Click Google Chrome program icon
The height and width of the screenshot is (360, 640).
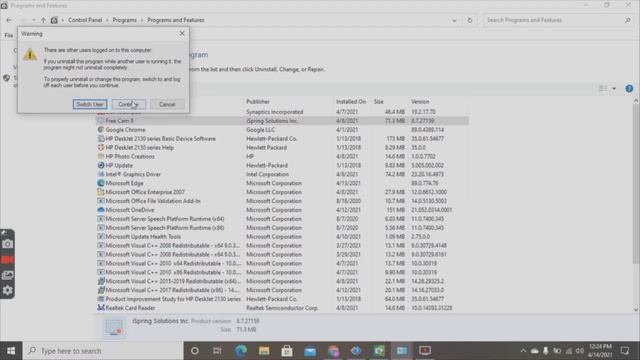pyautogui.click(x=101, y=130)
